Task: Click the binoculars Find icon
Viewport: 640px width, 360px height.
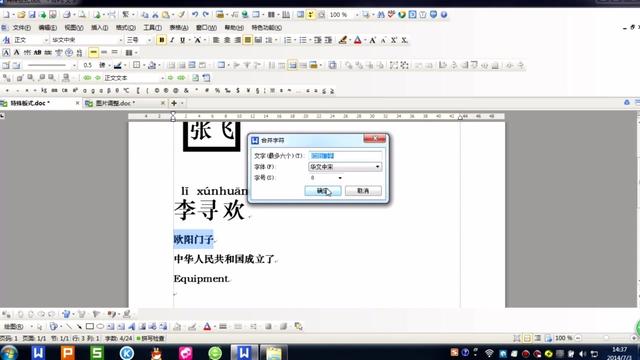Action: coord(381,15)
